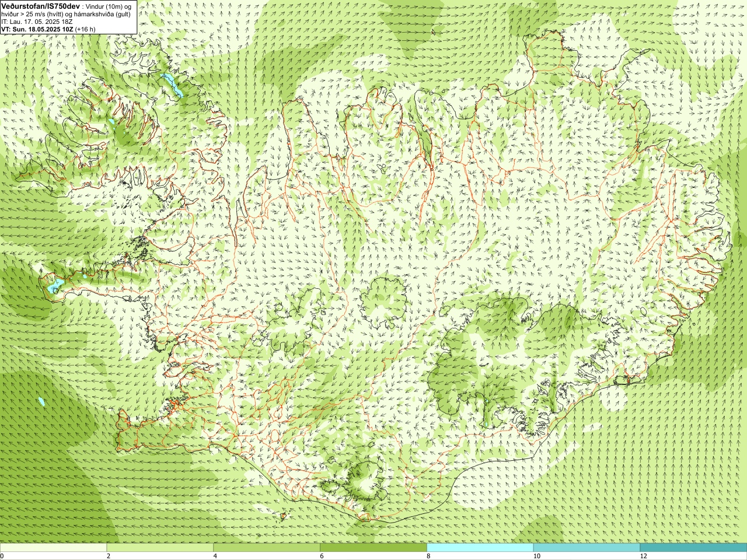Image resolution: width=747 pixels, height=560 pixels.
Task: Click the cyan patch at Snæfellsnes peninsula tip
Action: pyautogui.click(x=55, y=285)
